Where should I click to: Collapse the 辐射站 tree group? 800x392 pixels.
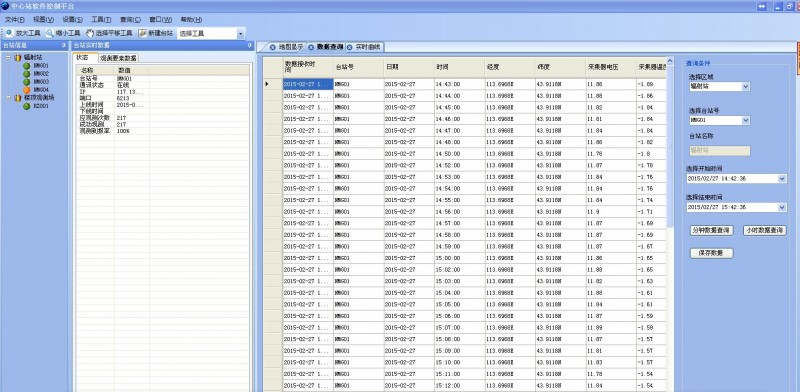point(8,58)
